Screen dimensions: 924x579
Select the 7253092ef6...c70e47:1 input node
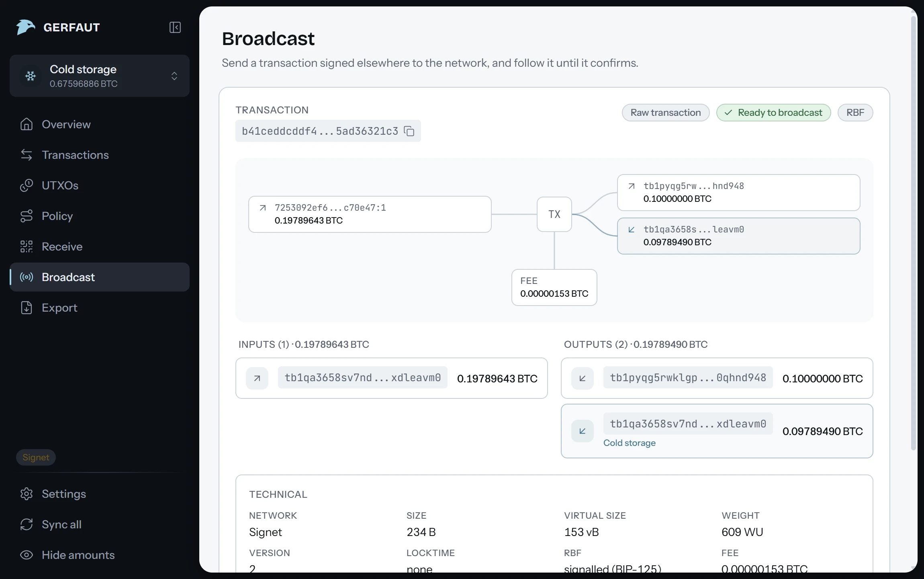[x=370, y=214]
